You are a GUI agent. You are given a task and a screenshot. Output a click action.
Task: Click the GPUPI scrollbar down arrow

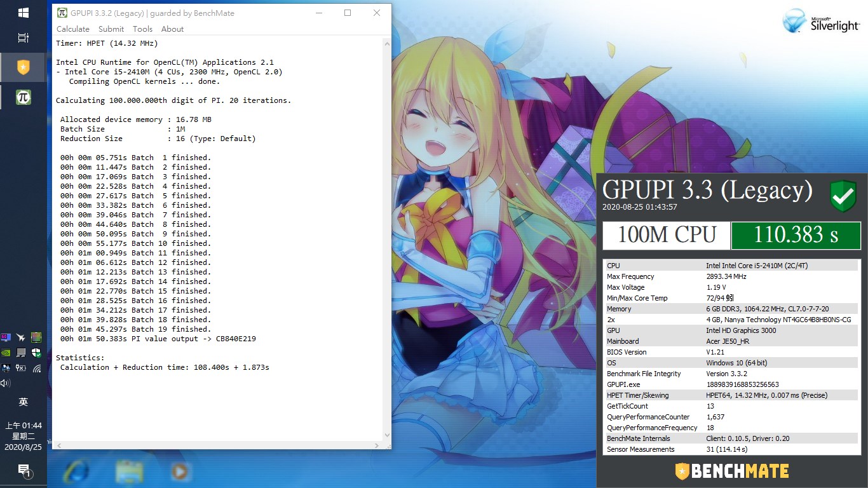(386, 435)
